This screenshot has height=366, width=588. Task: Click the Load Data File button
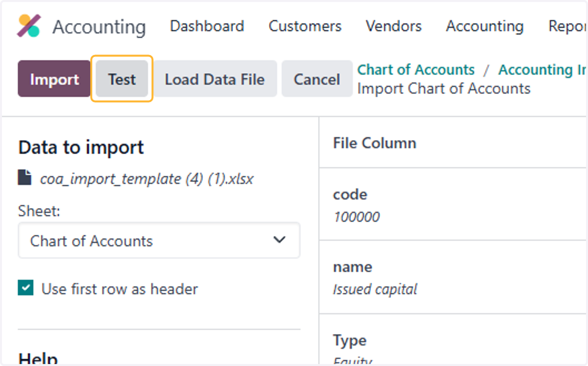tap(215, 79)
